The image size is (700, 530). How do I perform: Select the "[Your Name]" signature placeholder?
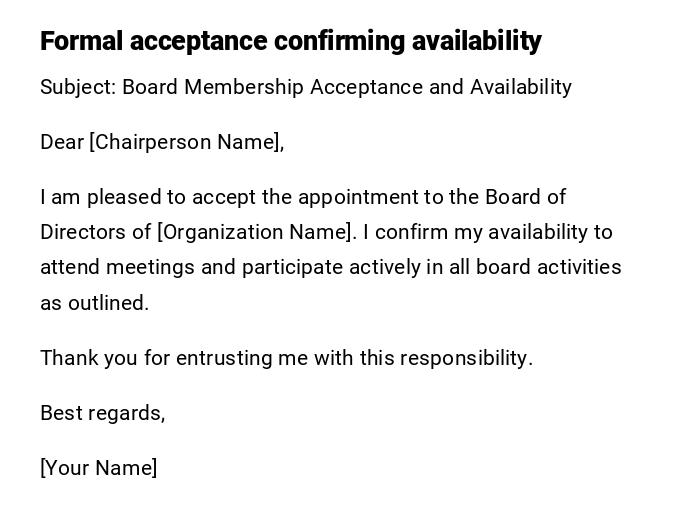pos(98,468)
